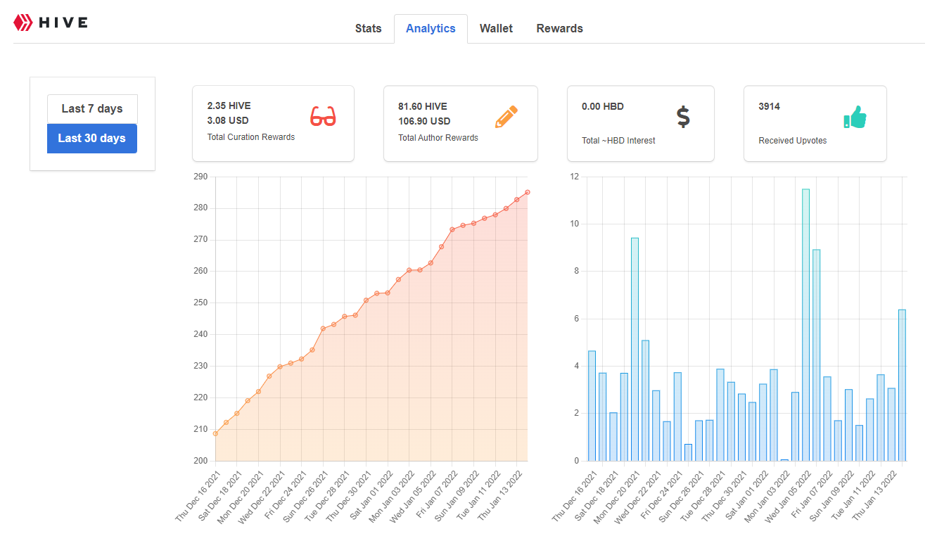Click the Received Upvotes label
Viewport: 937px width, 560px height.
793,141
